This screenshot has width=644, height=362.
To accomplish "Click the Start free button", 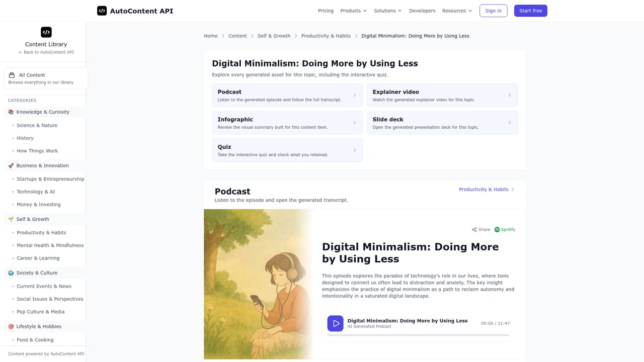I will 531,11.
